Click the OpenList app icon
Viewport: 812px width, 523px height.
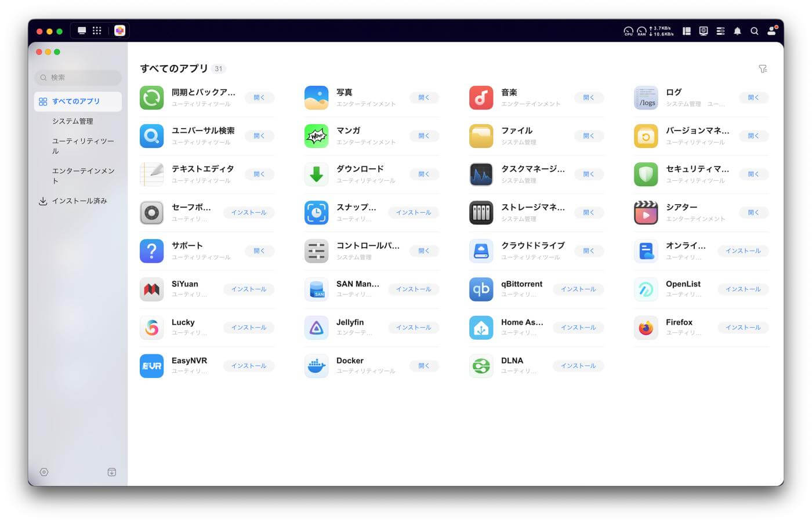point(646,289)
